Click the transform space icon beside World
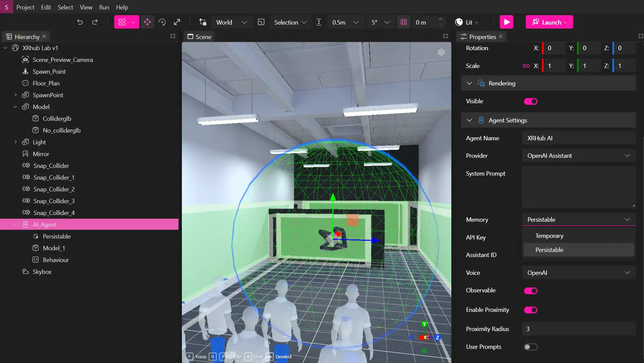 click(203, 22)
